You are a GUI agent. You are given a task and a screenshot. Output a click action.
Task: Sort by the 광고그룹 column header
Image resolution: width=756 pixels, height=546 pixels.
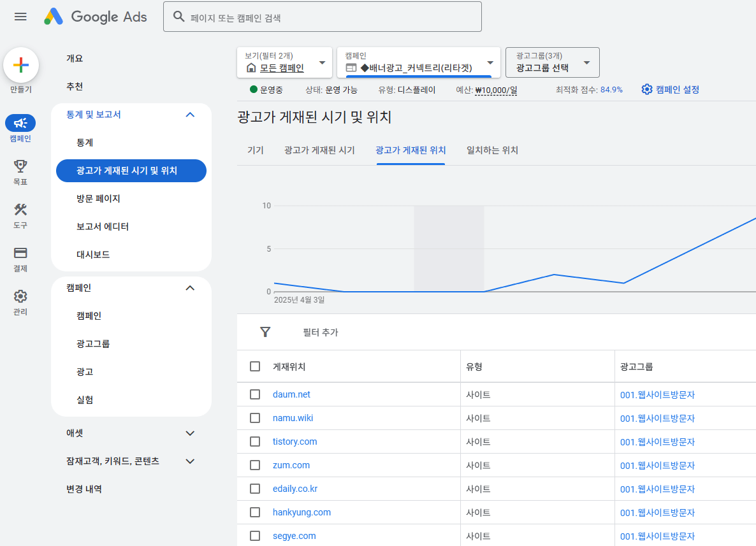pyautogui.click(x=636, y=367)
